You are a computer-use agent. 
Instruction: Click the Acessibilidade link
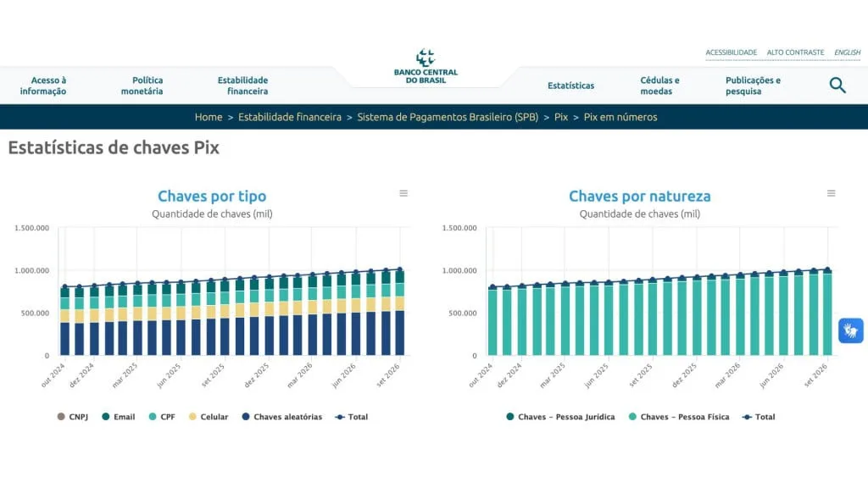pyautogui.click(x=731, y=53)
